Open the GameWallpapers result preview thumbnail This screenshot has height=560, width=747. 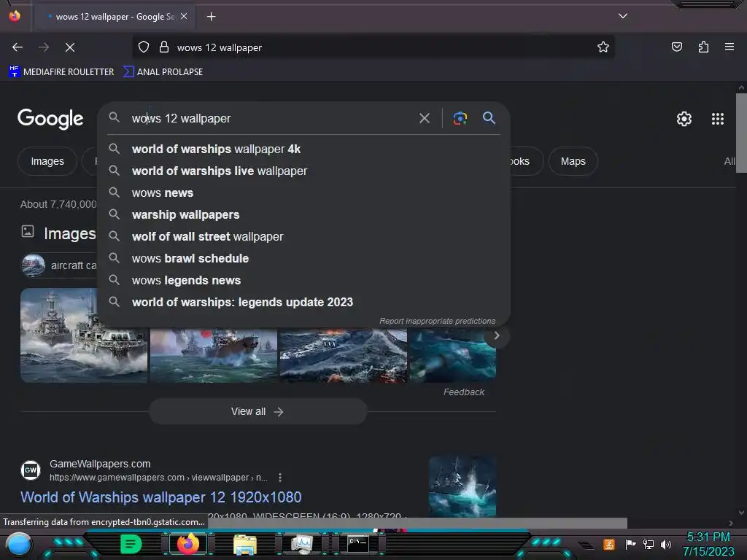coord(462,486)
